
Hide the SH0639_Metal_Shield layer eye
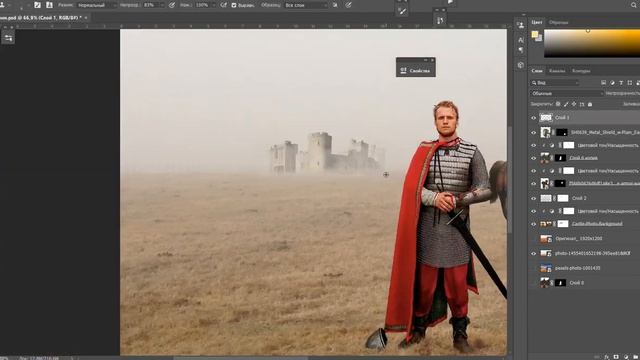click(x=533, y=133)
